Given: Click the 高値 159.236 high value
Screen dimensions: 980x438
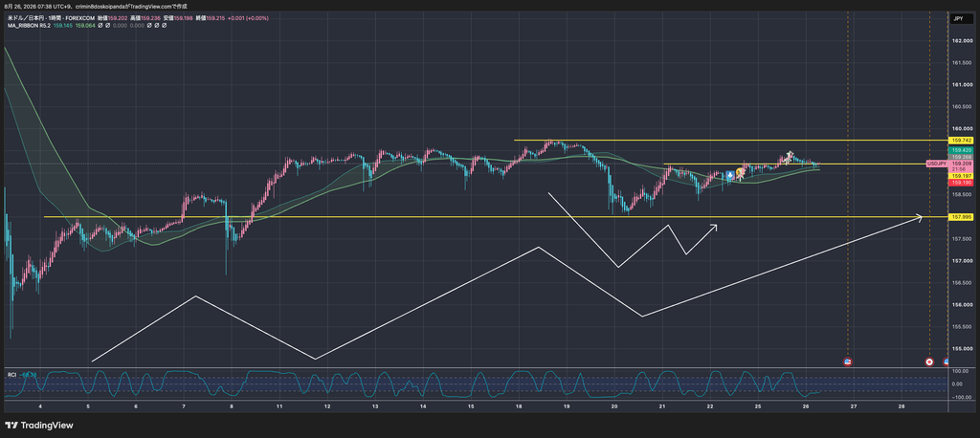Looking at the screenshot, I should pos(145,18).
